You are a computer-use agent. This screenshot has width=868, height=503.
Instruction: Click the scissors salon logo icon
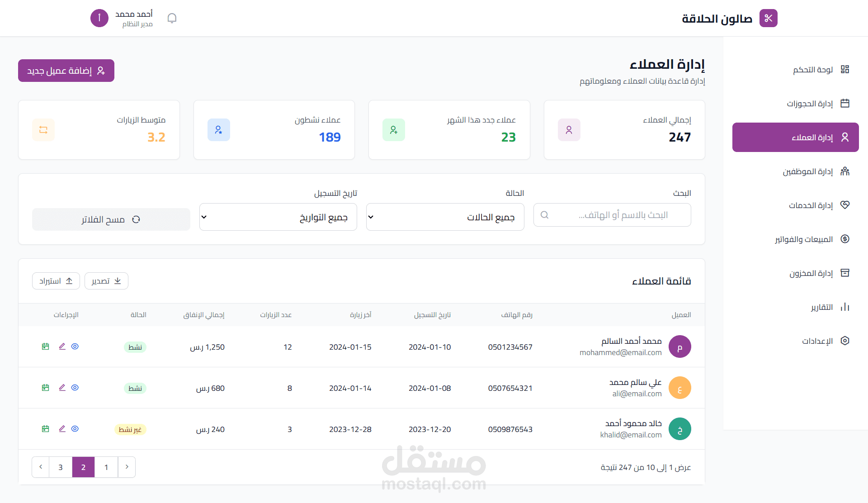768,18
